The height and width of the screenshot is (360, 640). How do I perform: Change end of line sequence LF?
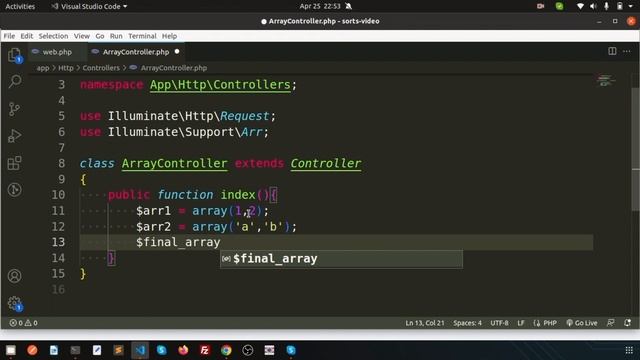click(521, 323)
